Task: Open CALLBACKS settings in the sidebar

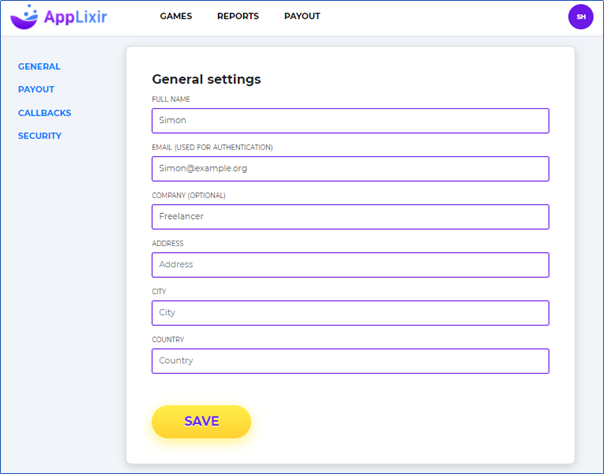Action: (44, 113)
